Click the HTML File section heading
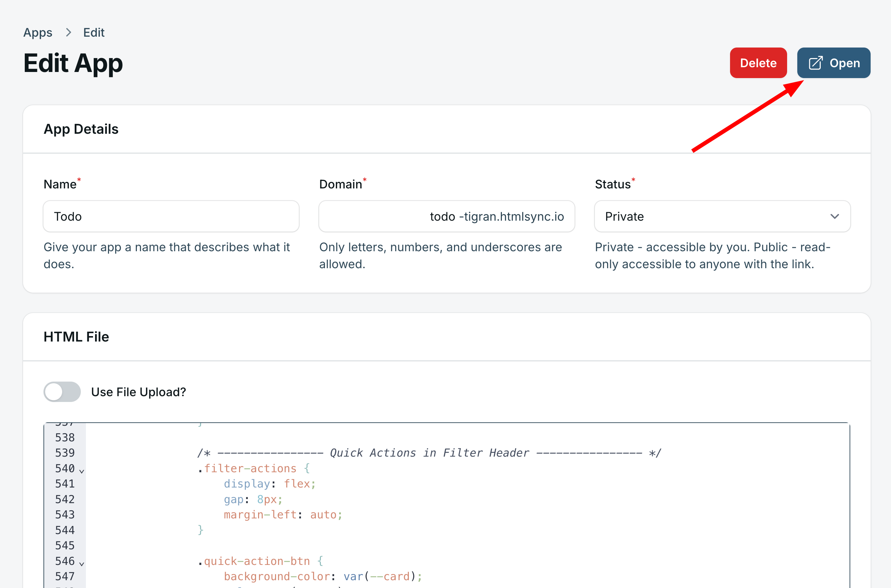The width and height of the screenshot is (891, 588). (76, 337)
